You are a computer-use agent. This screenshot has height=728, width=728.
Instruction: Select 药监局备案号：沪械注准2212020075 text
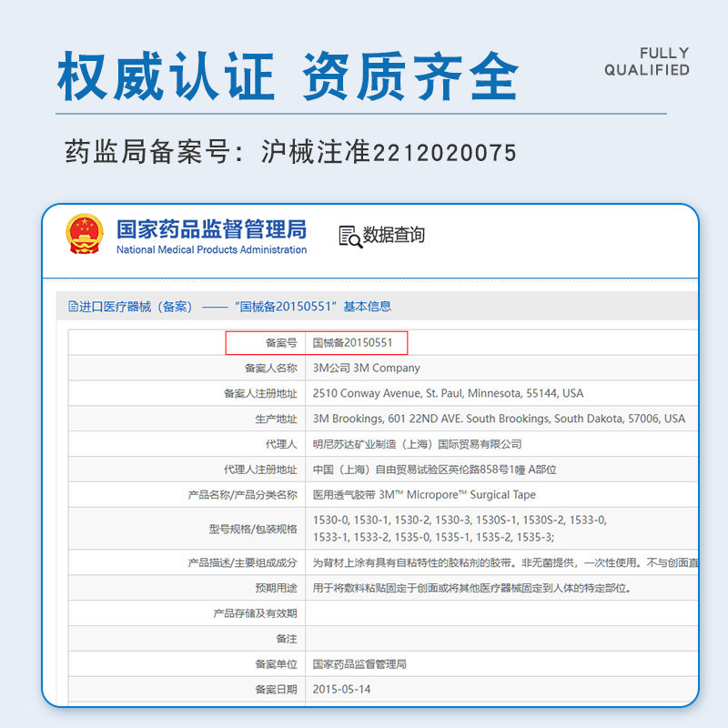(x=290, y=152)
